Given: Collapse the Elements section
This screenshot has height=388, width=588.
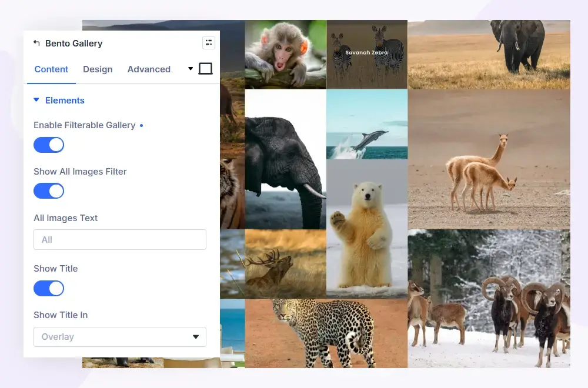Looking at the screenshot, I should (x=36, y=100).
